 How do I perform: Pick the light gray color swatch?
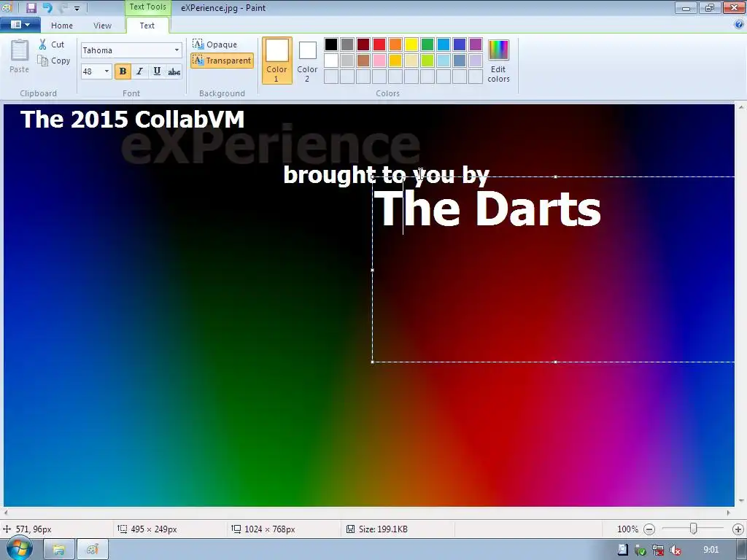click(x=347, y=61)
